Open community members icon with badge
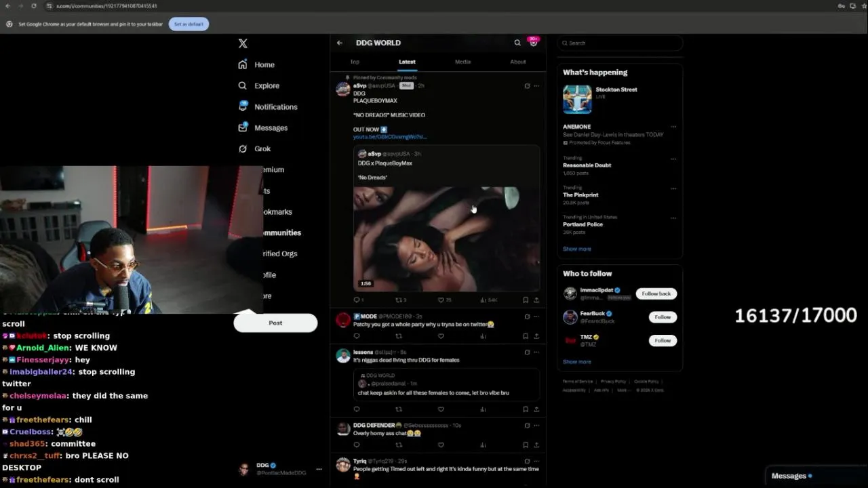 (x=534, y=42)
